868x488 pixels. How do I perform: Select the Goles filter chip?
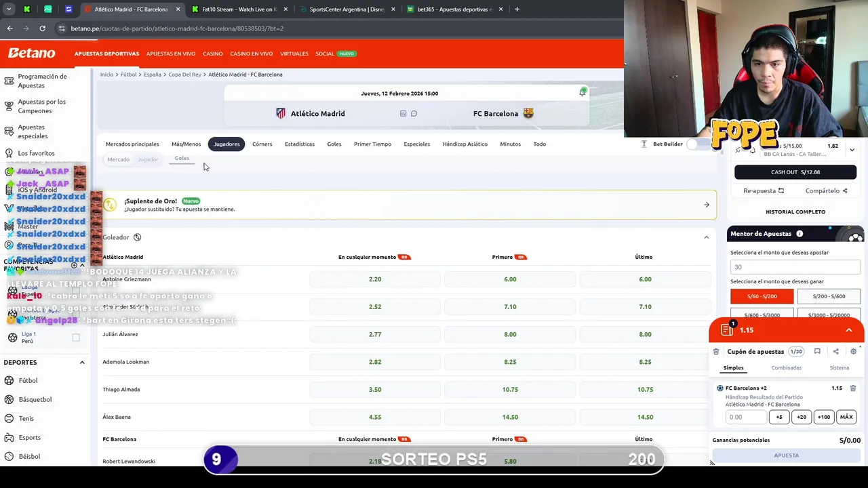tap(182, 159)
